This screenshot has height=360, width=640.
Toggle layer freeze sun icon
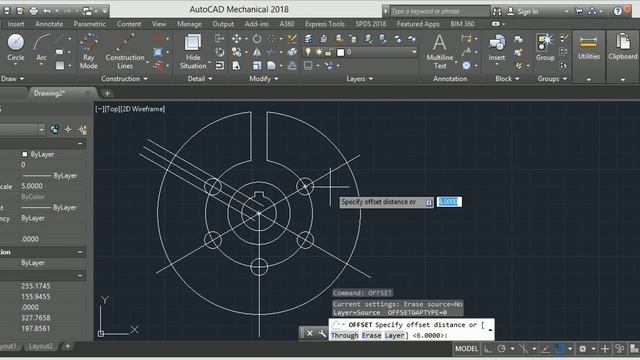click(x=318, y=52)
